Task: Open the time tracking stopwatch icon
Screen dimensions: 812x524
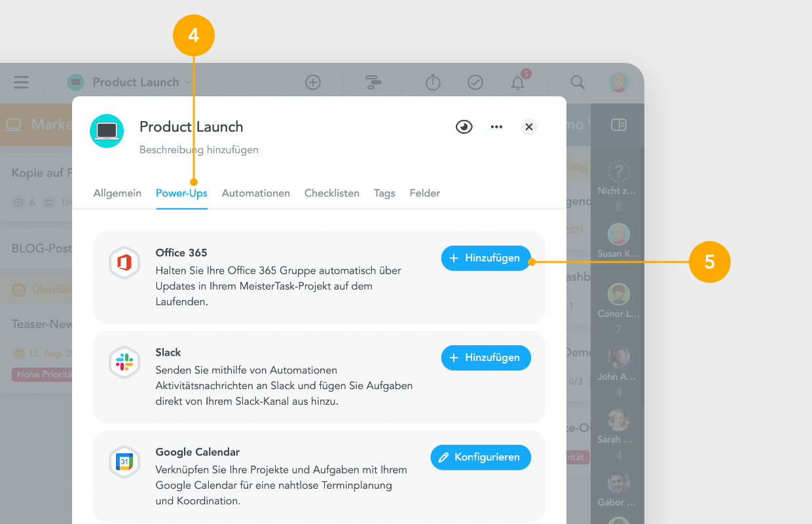Action: click(x=433, y=82)
